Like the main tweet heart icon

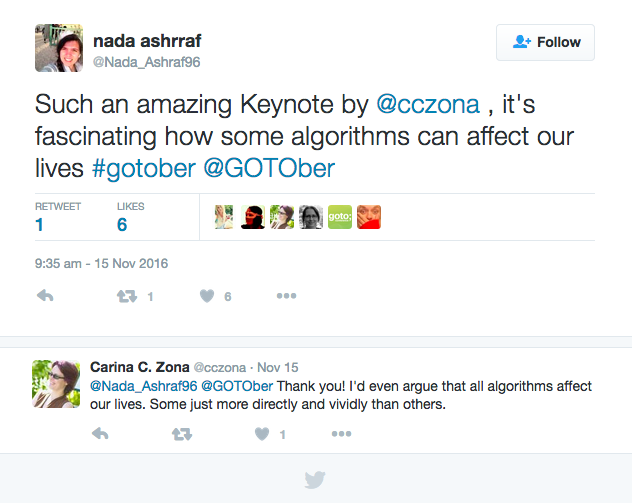pos(207,296)
